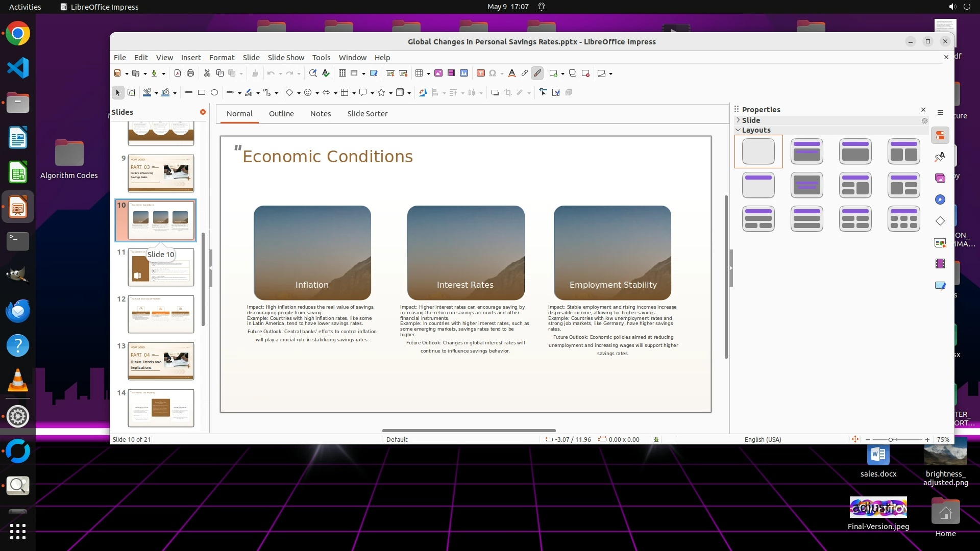Insert a Text Box
The image size is (980, 551).
[480, 73]
